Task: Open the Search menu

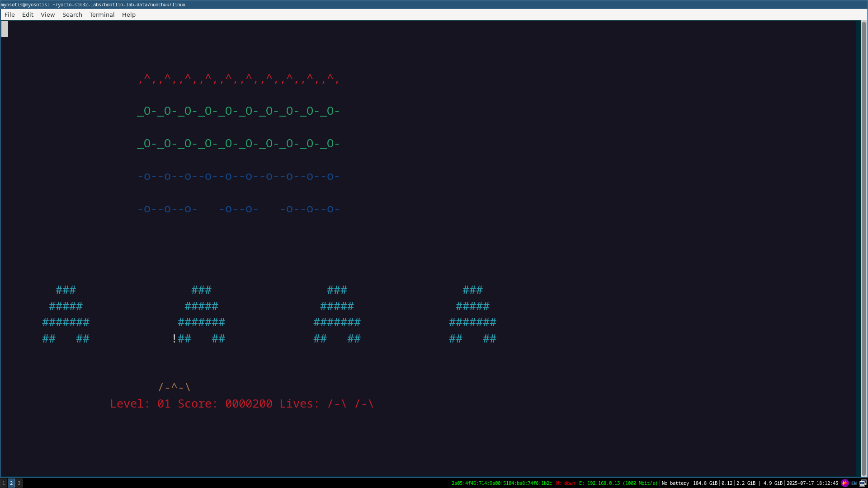Action: tap(72, 14)
